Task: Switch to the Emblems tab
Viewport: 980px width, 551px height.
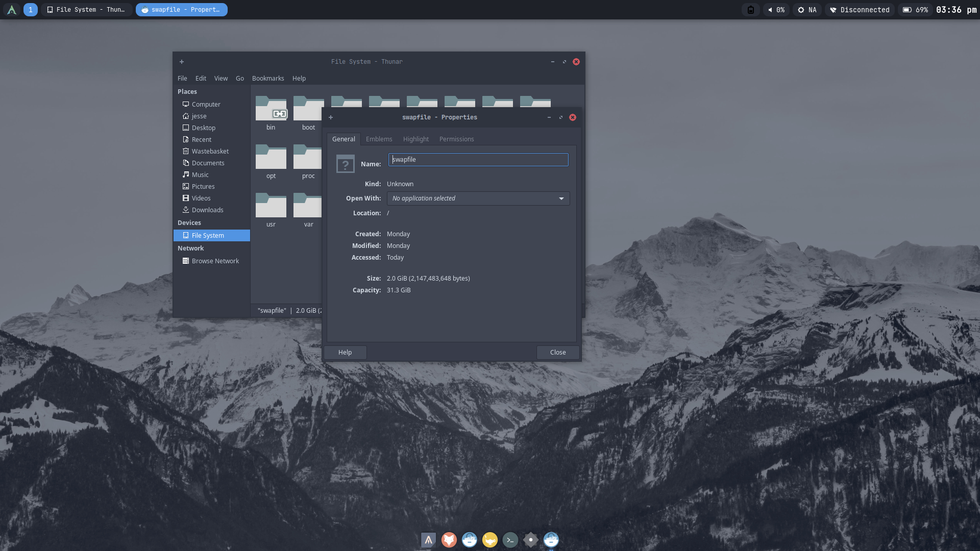Action: [379, 139]
